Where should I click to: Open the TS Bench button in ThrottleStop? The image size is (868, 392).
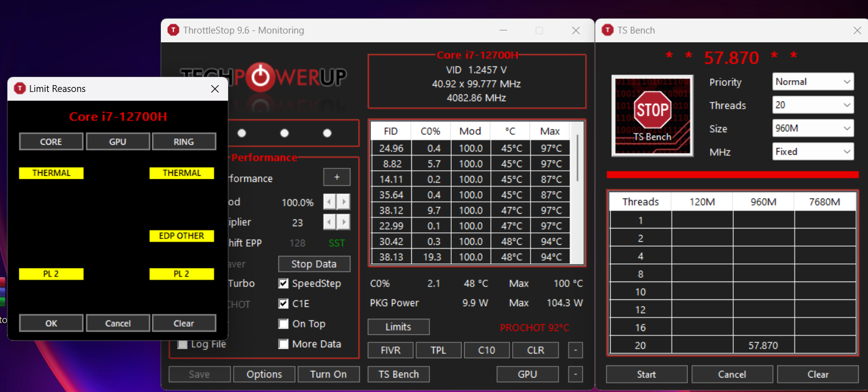pyautogui.click(x=398, y=374)
